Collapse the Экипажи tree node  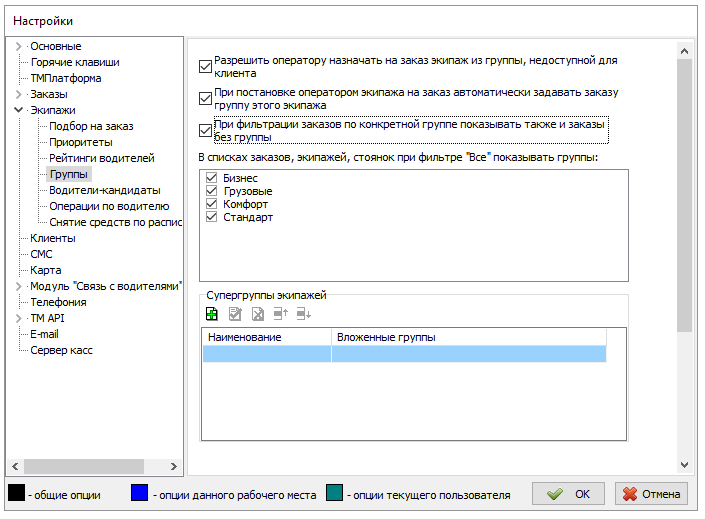point(18,110)
